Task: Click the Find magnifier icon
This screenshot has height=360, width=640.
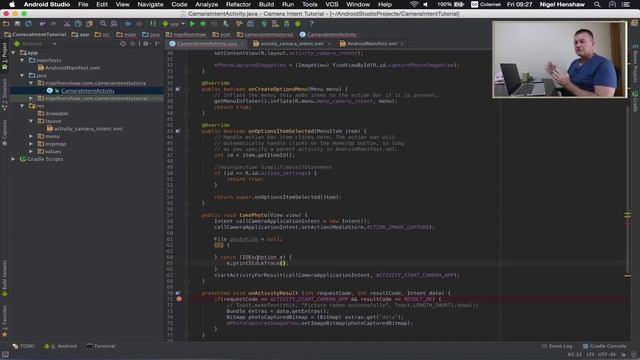Action: pos(103,24)
